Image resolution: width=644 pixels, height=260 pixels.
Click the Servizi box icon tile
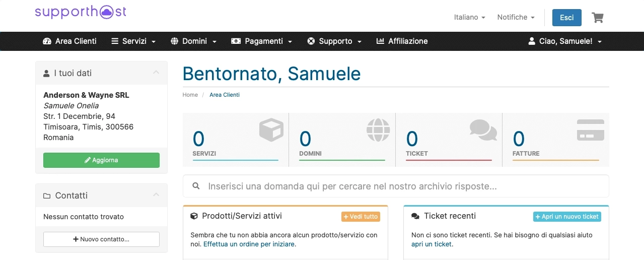271,130
